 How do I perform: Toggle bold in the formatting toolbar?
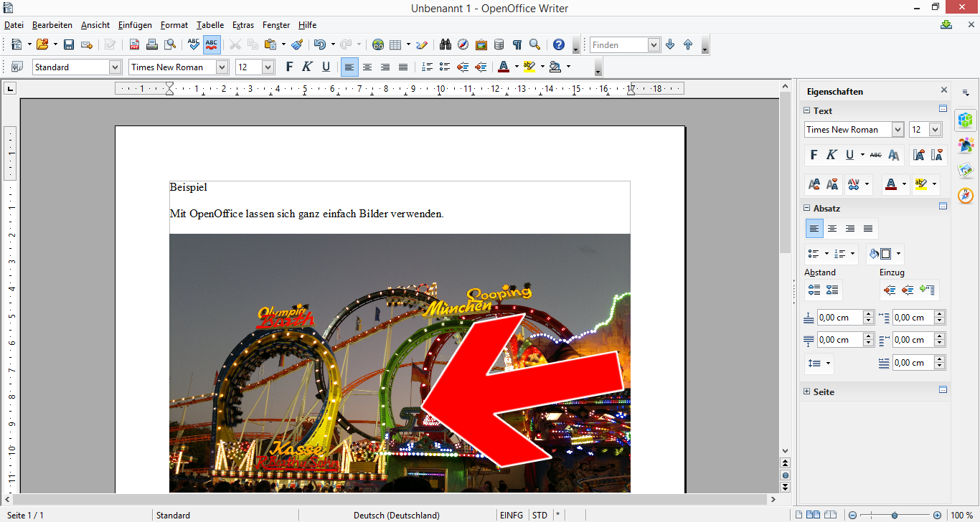click(x=289, y=67)
